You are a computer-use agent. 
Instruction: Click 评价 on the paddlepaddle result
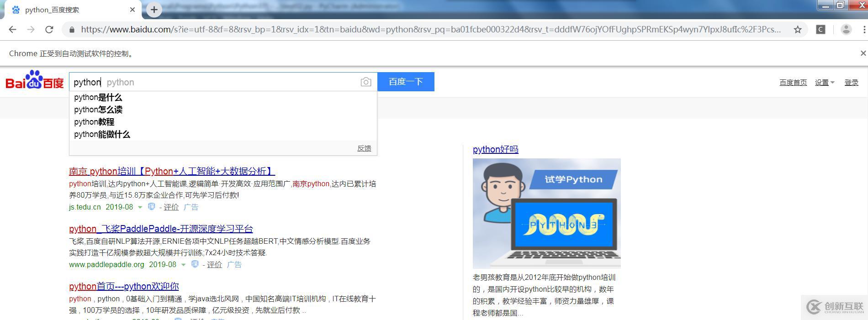pos(214,265)
